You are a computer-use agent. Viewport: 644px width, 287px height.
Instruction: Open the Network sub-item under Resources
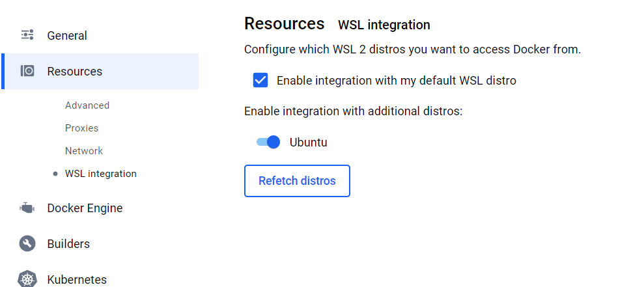(x=84, y=151)
